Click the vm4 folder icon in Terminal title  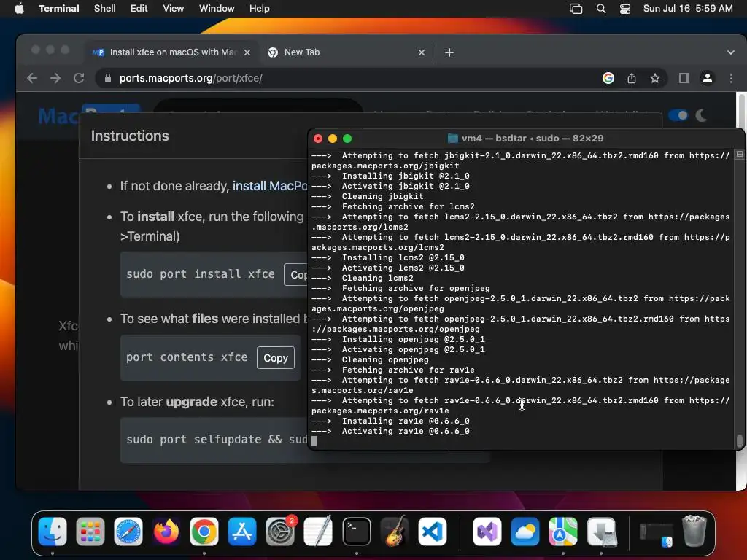click(452, 139)
